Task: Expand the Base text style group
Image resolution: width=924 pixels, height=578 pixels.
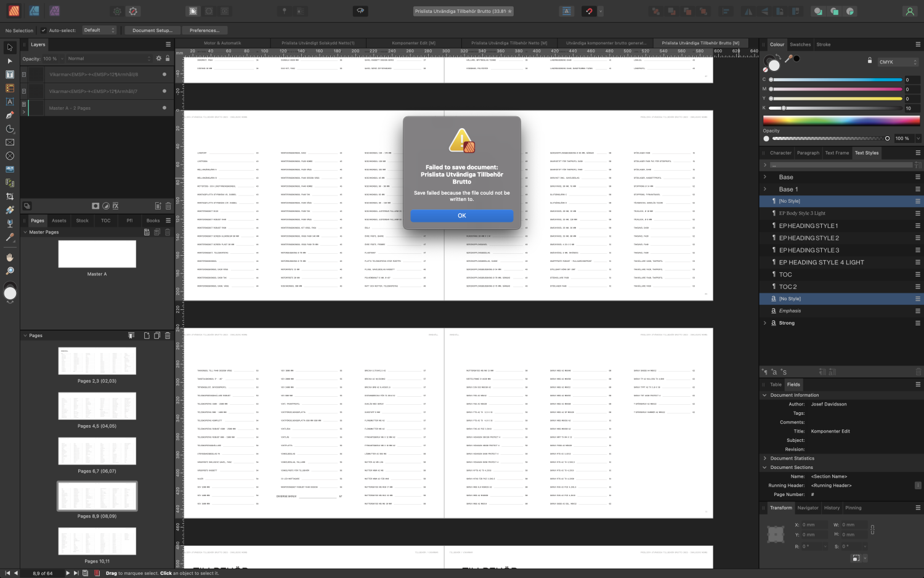Action: pyautogui.click(x=766, y=177)
